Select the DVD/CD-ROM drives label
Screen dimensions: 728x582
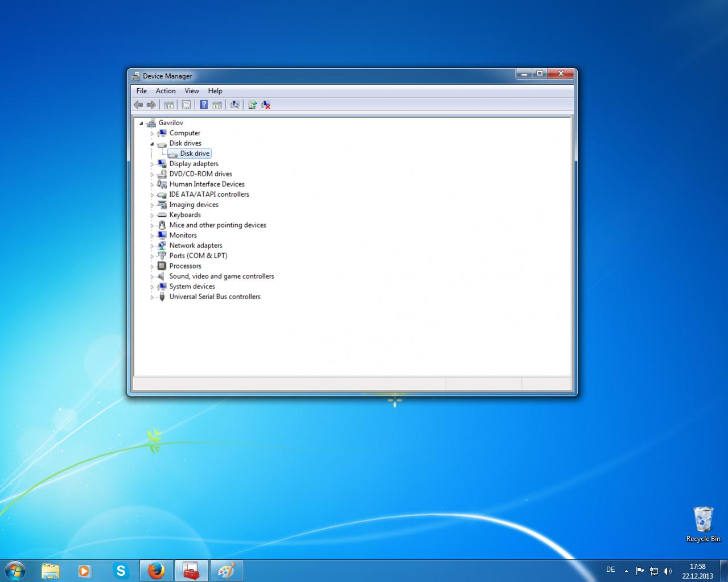pos(200,174)
